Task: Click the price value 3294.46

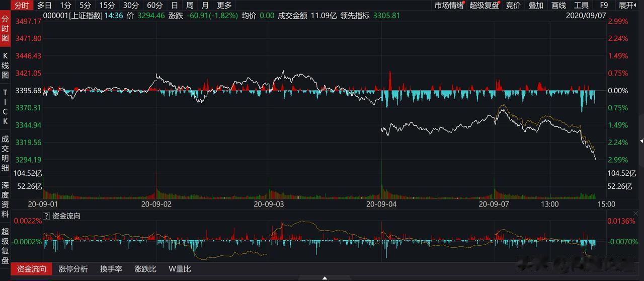Action: pos(150,16)
